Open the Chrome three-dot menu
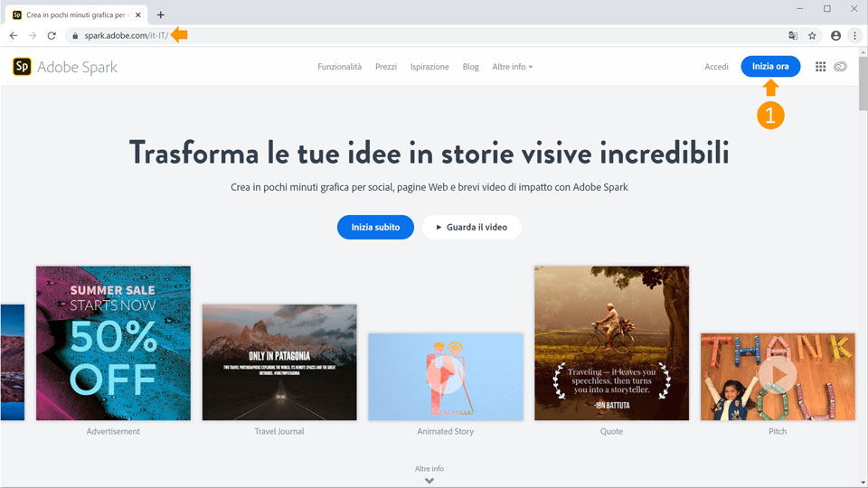This screenshot has height=488, width=868. click(x=854, y=35)
